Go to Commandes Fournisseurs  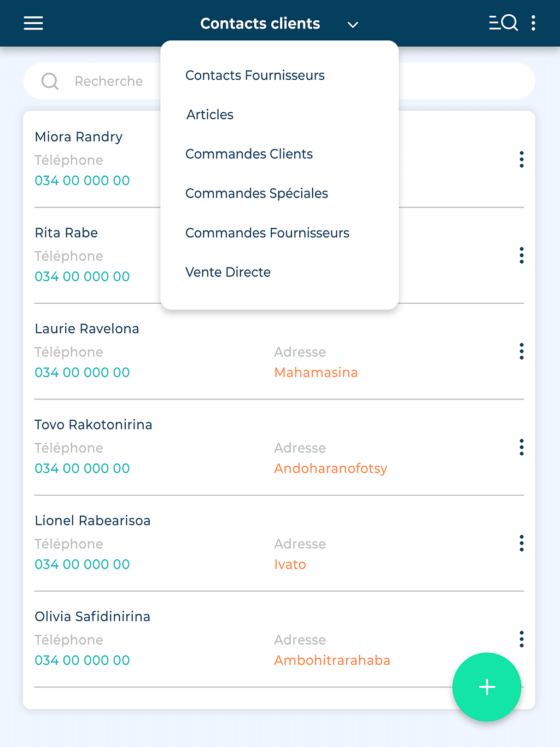pos(267,233)
